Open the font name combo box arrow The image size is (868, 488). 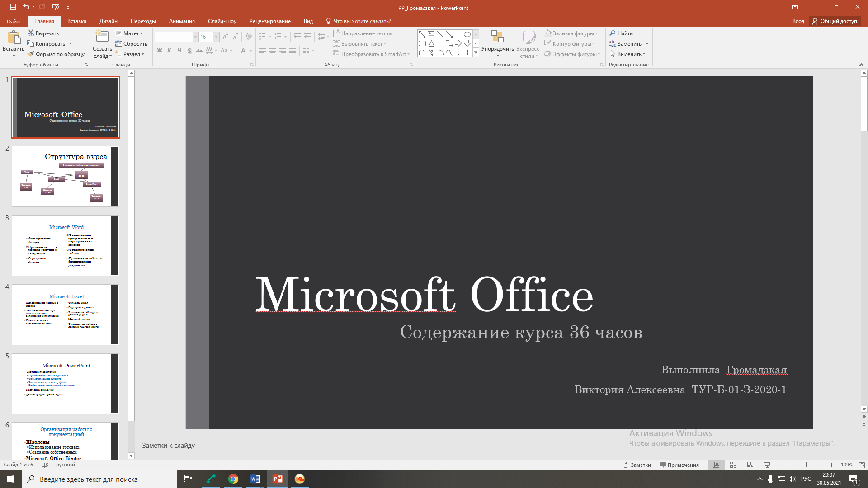195,37
